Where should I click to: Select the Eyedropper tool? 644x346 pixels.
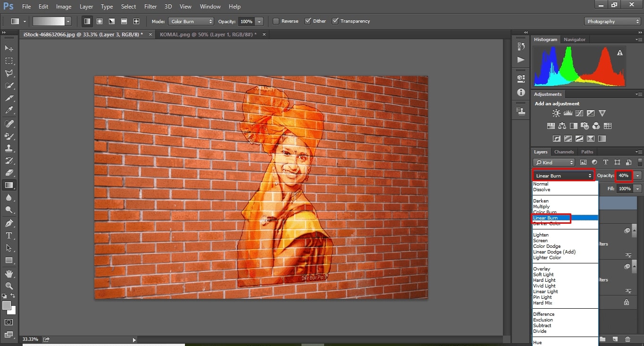(9, 110)
